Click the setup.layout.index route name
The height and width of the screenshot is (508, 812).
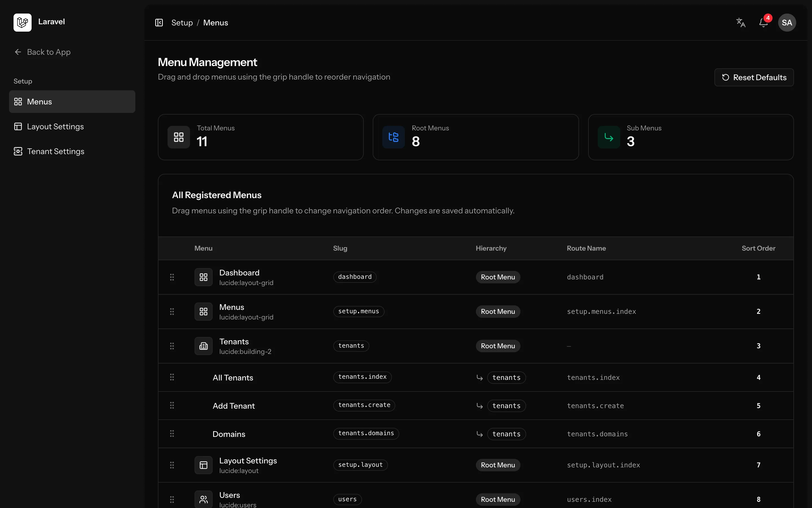point(604,465)
